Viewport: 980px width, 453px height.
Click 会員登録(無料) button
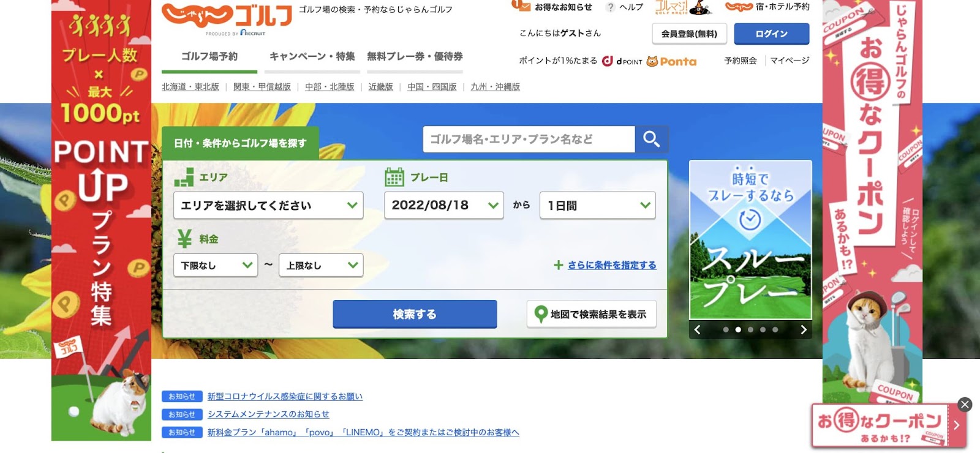(x=689, y=34)
